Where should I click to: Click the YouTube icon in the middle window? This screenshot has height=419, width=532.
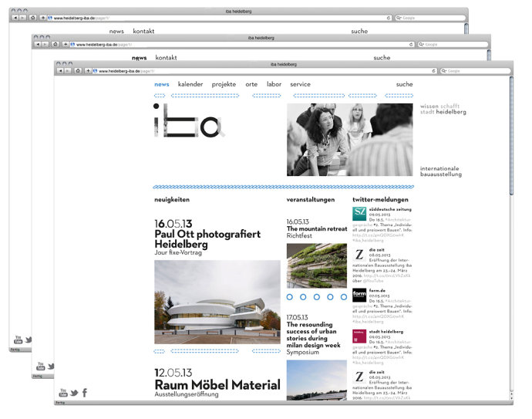[40, 366]
